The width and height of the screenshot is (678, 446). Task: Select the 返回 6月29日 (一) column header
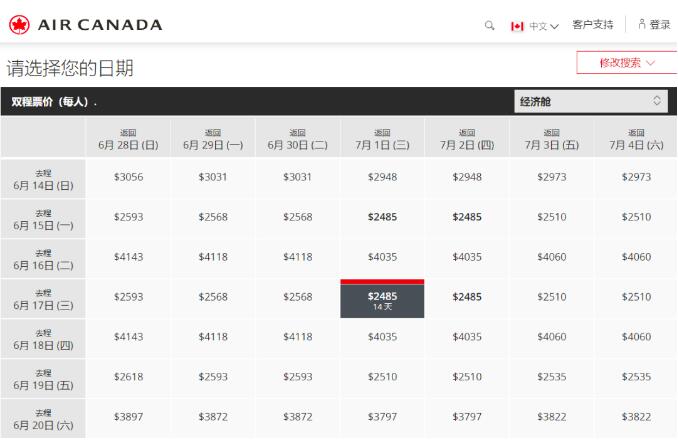[212, 138]
